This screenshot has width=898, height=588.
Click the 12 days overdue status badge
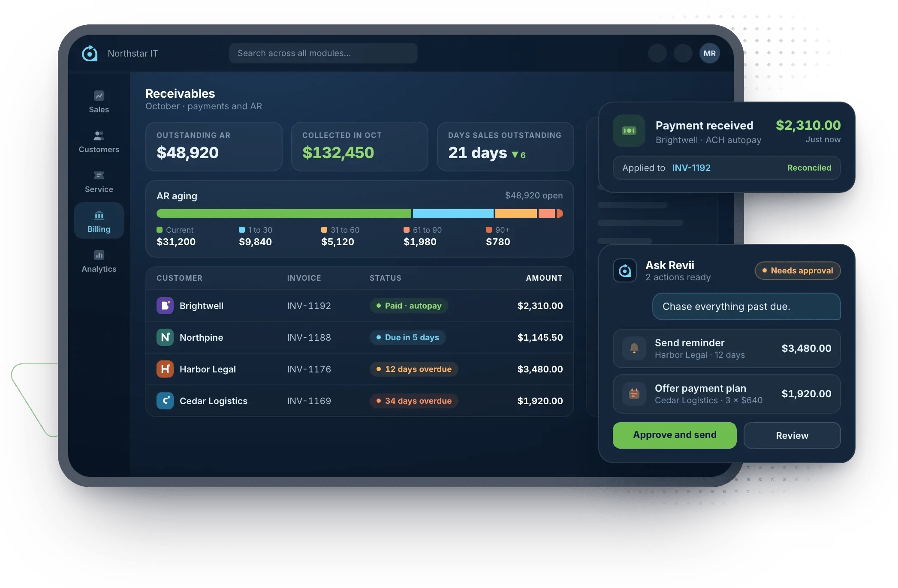414,369
